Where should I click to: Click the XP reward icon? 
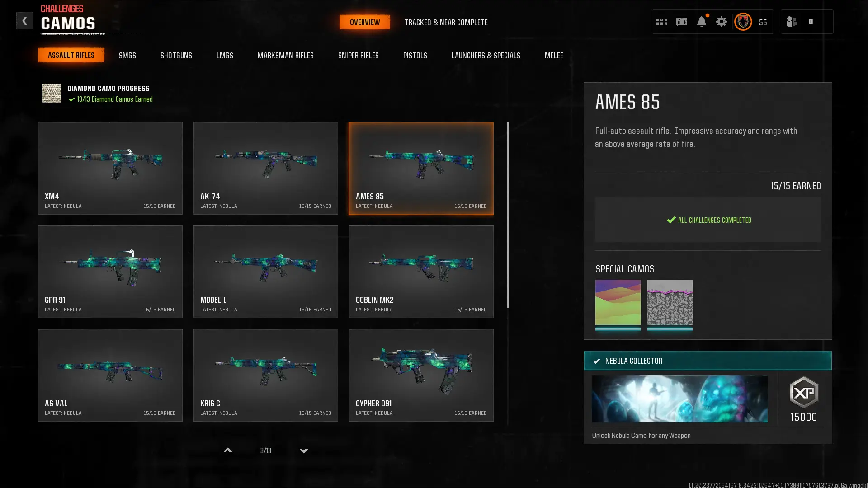click(x=803, y=393)
